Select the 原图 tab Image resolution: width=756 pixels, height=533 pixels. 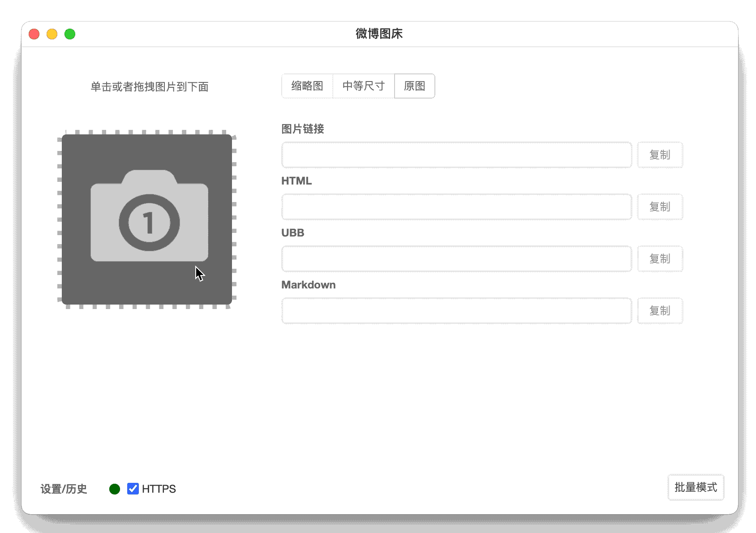pos(414,86)
